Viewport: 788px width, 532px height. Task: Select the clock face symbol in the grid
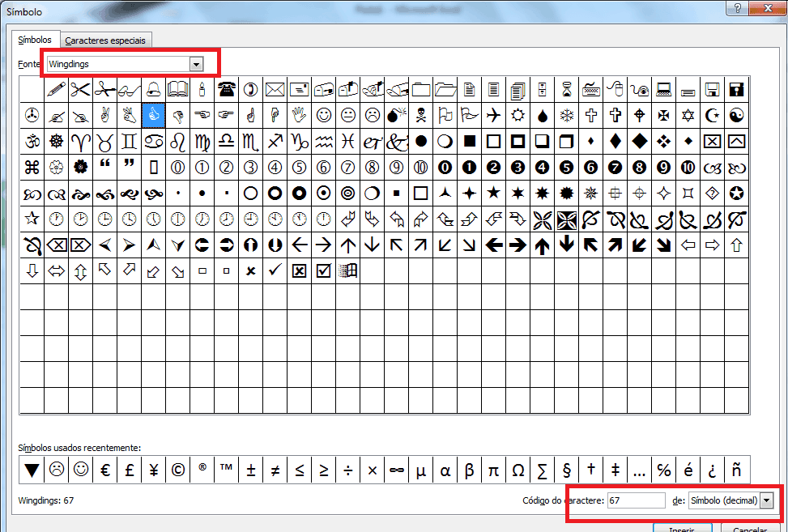[x=56, y=219]
